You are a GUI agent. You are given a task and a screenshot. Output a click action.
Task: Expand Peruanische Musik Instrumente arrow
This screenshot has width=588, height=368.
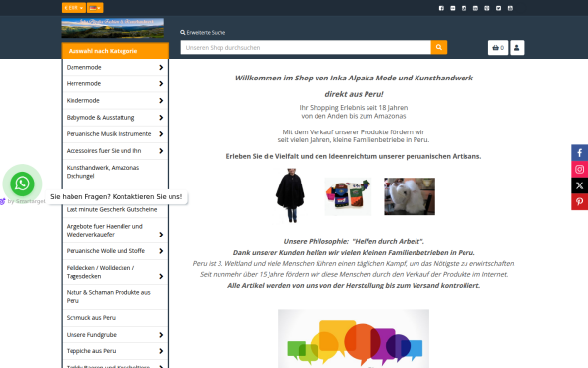coord(161,134)
